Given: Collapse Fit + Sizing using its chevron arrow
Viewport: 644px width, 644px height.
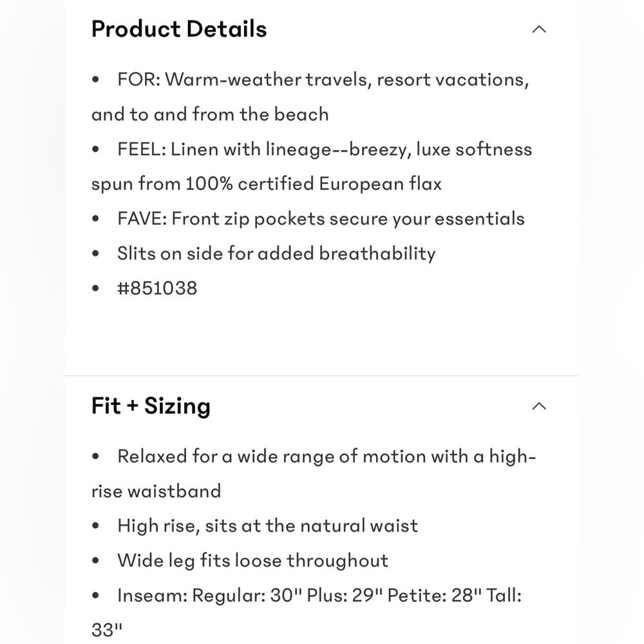Looking at the screenshot, I should [x=539, y=406].
